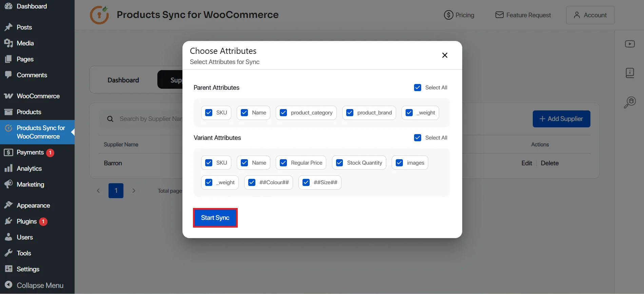Select page 1 in pagination
This screenshot has height=294, width=644.
point(116,191)
